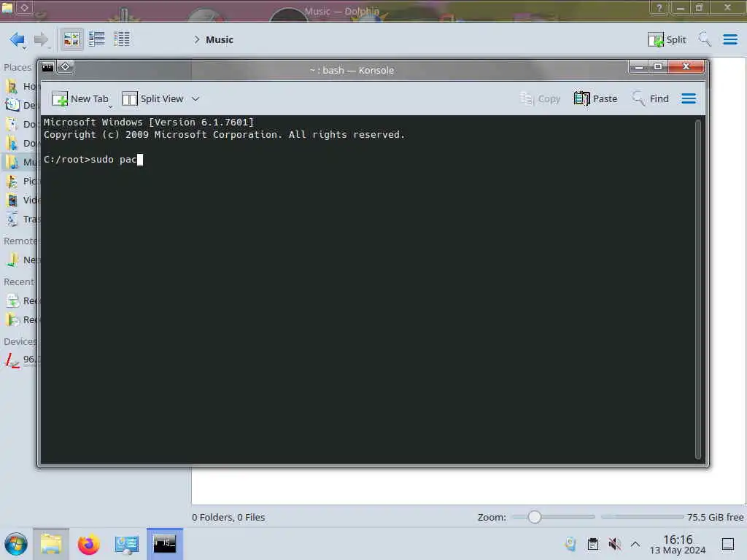Open Dolphin file manager from taskbar
Viewport: 747px width, 560px height.
(x=51, y=544)
